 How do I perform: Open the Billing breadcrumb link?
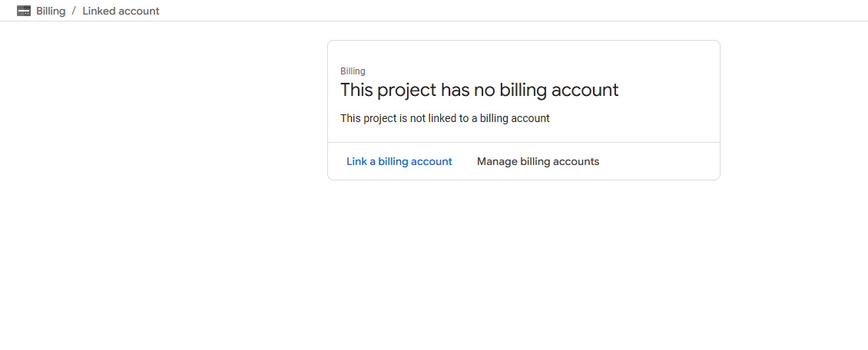(x=51, y=11)
